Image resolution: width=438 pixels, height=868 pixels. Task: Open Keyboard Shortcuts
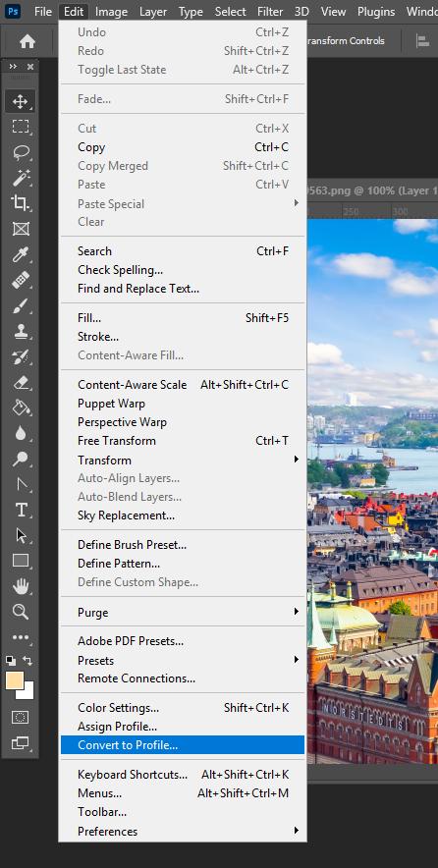pos(183,775)
